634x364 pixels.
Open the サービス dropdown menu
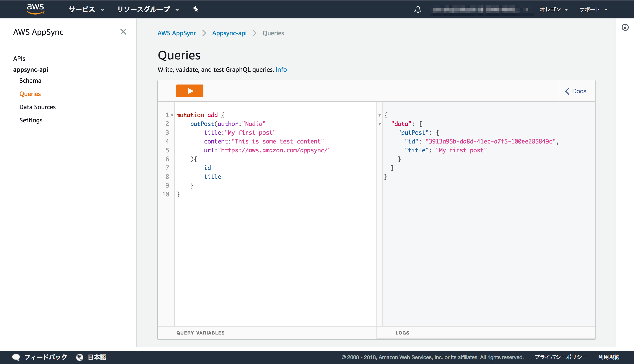(x=87, y=9)
